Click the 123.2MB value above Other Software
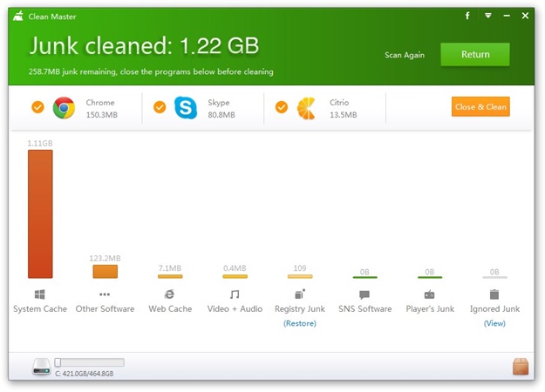Image resolution: width=545 pixels, height=392 pixels. (x=105, y=259)
